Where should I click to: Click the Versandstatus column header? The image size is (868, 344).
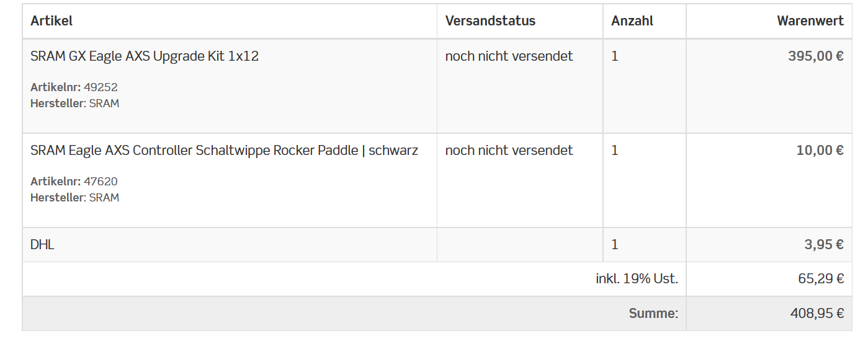tap(490, 21)
